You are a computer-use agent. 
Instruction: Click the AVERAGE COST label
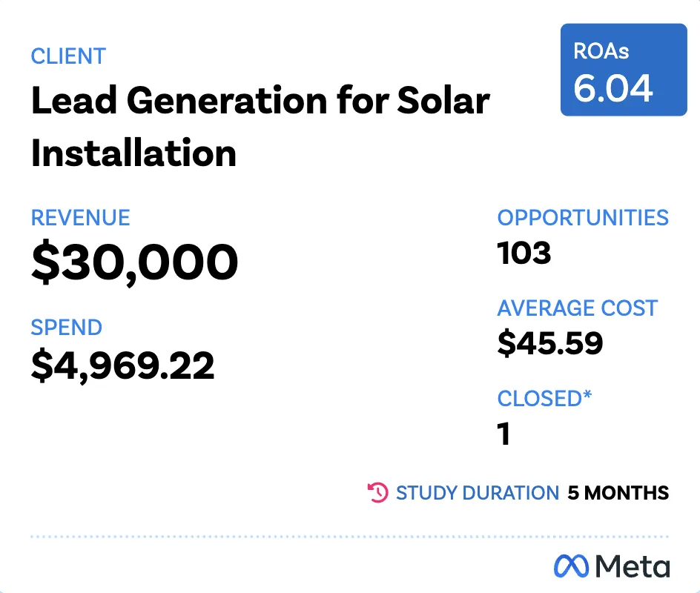tap(577, 308)
